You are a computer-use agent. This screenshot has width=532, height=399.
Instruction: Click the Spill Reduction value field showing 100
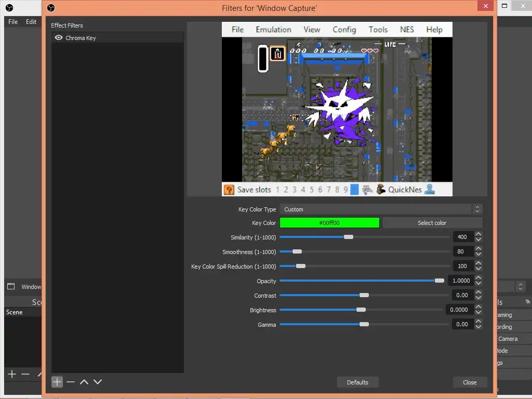pyautogui.click(x=463, y=266)
